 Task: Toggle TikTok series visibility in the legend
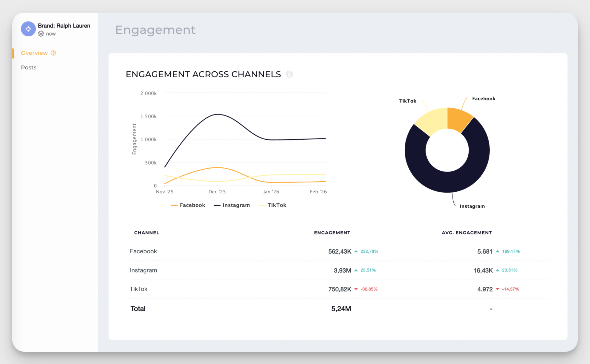[x=277, y=205]
